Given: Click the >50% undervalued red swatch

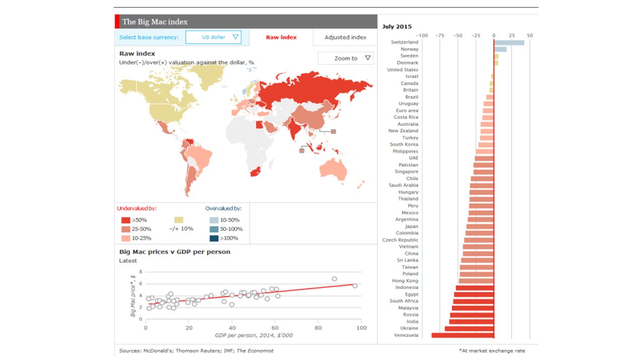Looking at the screenshot, I should point(126,220).
